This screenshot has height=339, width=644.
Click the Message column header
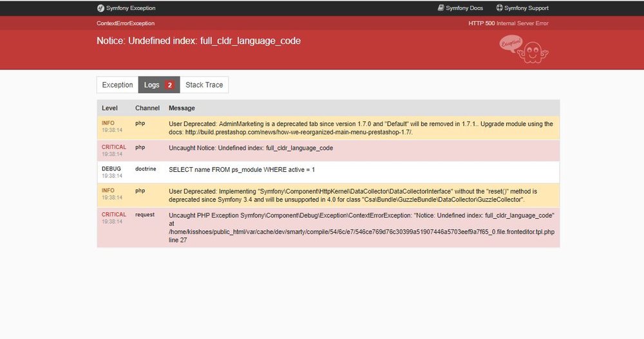coord(182,108)
